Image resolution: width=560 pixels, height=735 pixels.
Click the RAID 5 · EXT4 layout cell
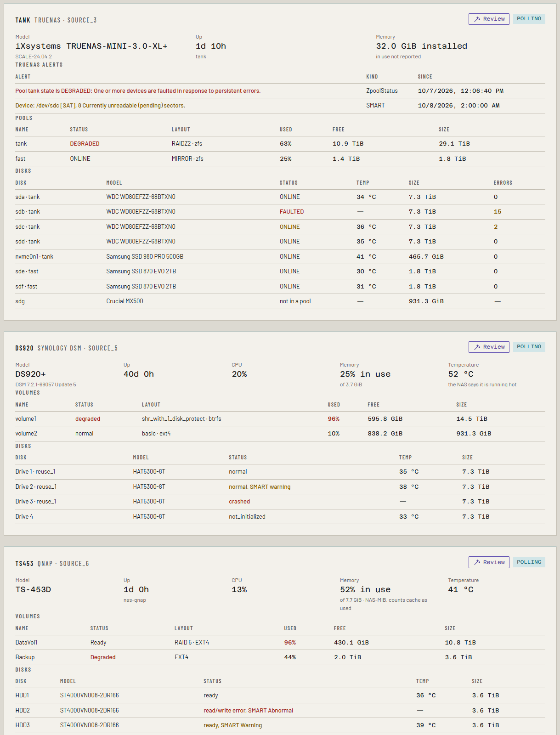point(192,643)
